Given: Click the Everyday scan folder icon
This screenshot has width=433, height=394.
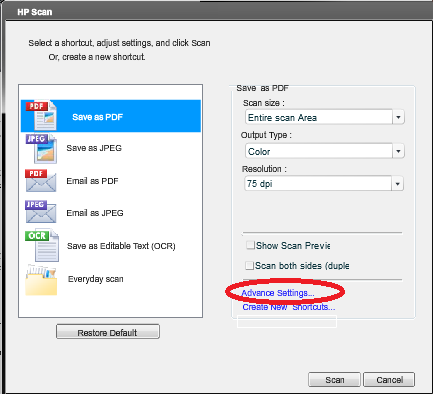Looking at the screenshot, I should click(x=41, y=280).
